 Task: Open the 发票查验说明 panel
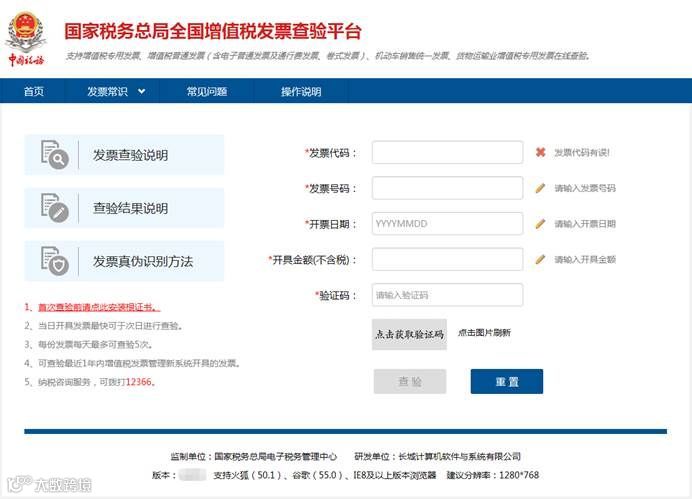click(x=124, y=155)
